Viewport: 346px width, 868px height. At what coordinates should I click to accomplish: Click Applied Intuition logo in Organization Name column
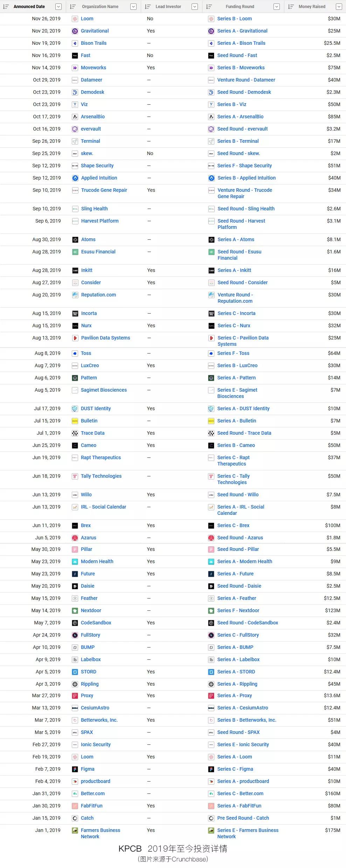point(75,178)
